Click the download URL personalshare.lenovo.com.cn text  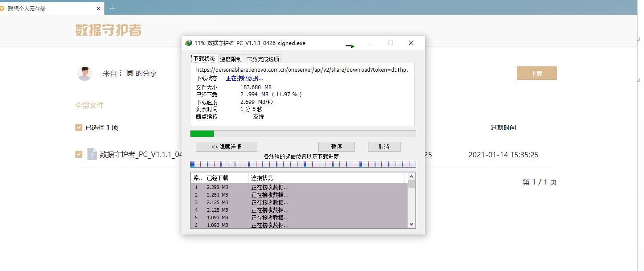pos(302,70)
